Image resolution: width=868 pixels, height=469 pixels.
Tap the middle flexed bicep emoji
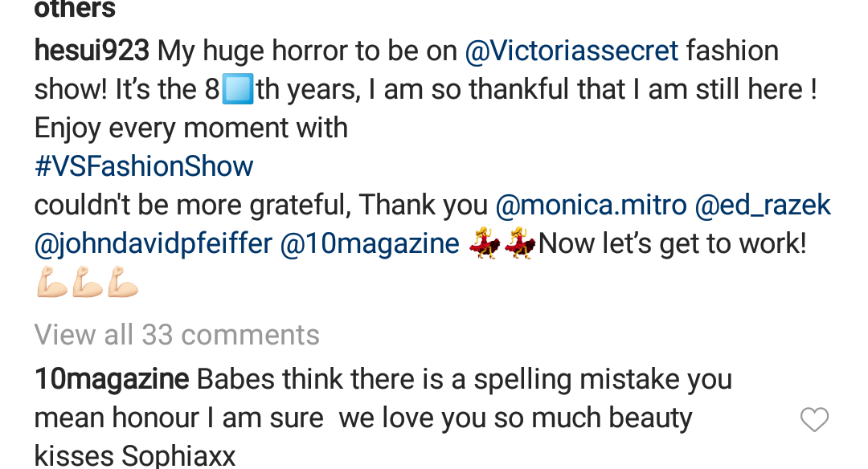(x=87, y=283)
